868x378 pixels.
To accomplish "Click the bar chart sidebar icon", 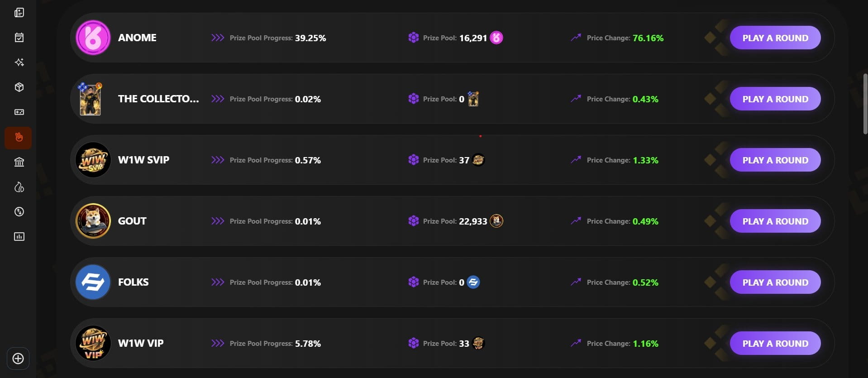I will (x=19, y=237).
